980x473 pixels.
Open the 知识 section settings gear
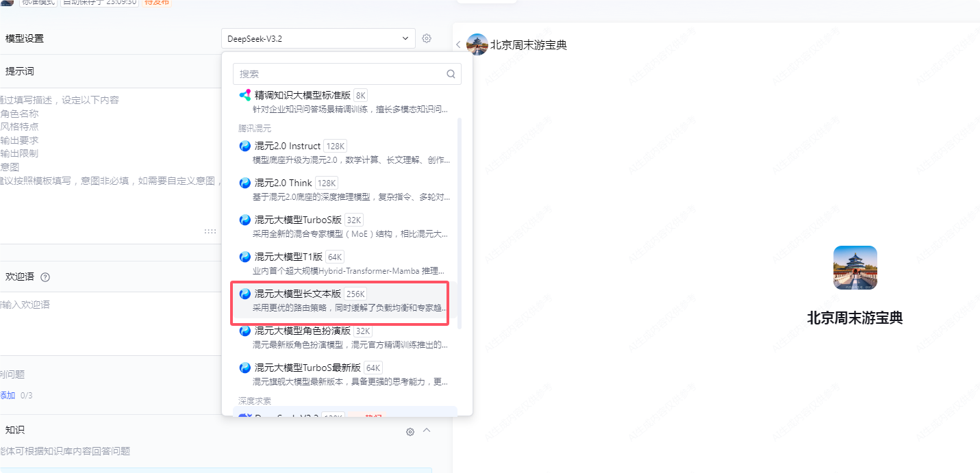(410, 431)
